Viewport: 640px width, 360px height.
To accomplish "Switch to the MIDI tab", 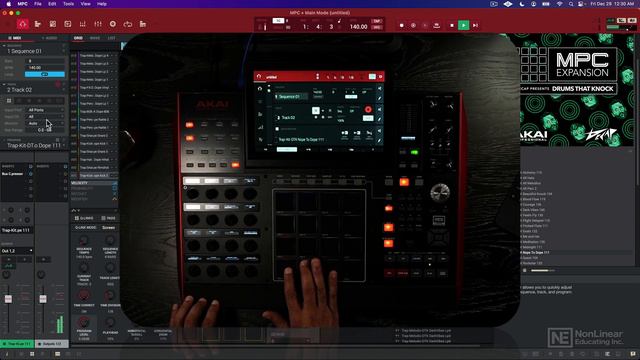I will point(16,38).
